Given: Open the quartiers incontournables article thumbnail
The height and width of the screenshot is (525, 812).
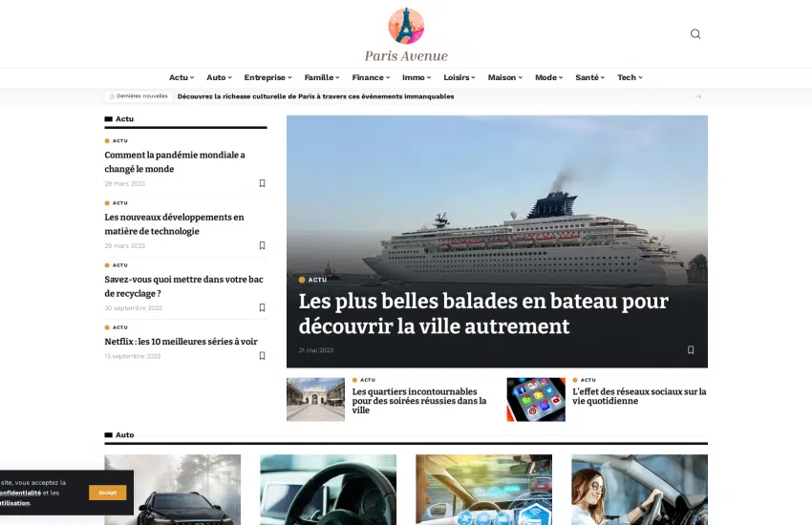Looking at the screenshot, I should (315, 399).
